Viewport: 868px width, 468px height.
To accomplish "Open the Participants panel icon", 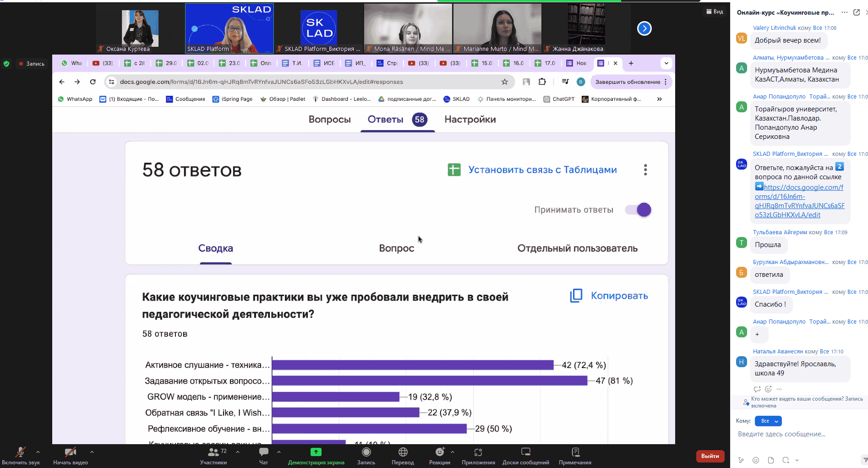I will pyautogui.click(x=213, y=452).
